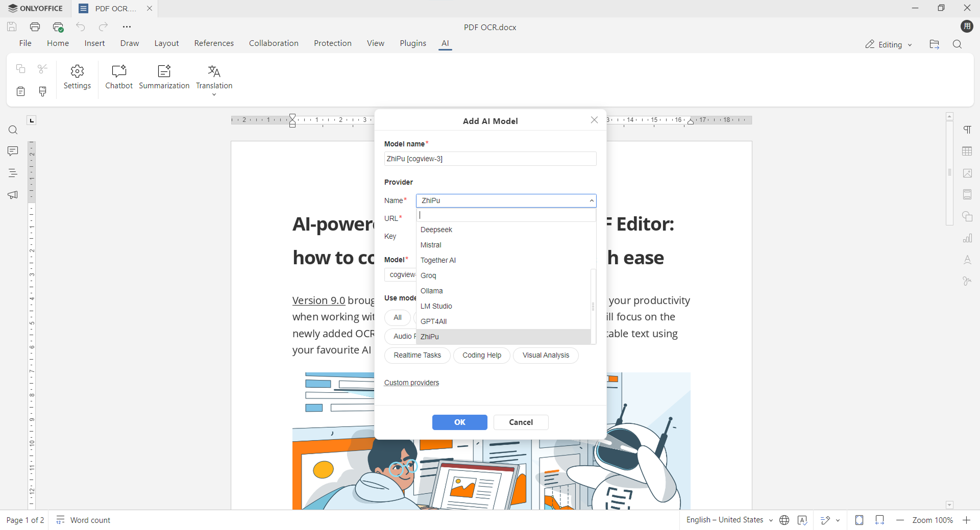Image resolution: width=980 pixels, height=530 pixels.
Task: Open the Summarization tool
Action: pyautogui.click(x=164, y=78)
